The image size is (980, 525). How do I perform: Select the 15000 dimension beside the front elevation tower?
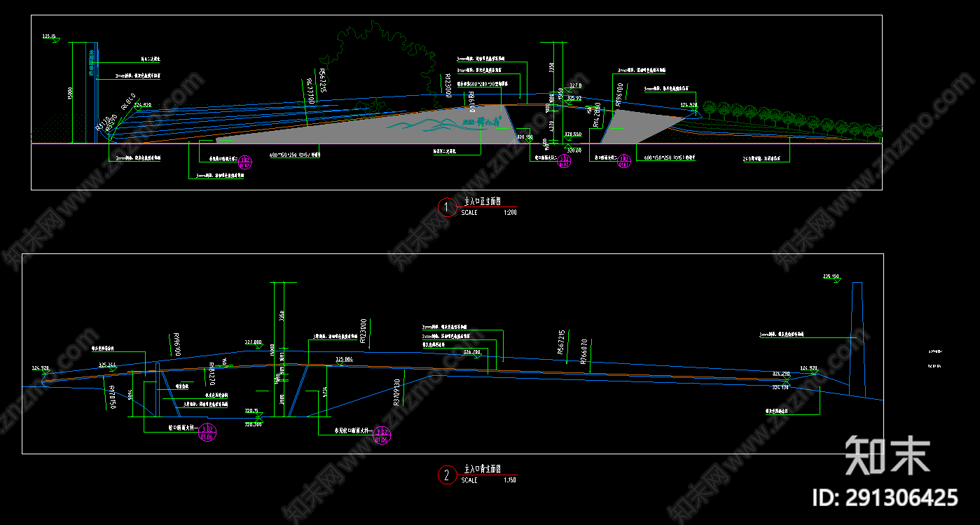point(70,92)
